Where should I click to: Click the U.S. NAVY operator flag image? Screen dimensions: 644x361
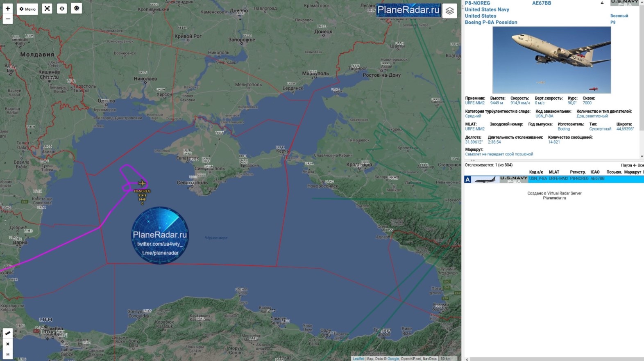(x=624, y=3)
